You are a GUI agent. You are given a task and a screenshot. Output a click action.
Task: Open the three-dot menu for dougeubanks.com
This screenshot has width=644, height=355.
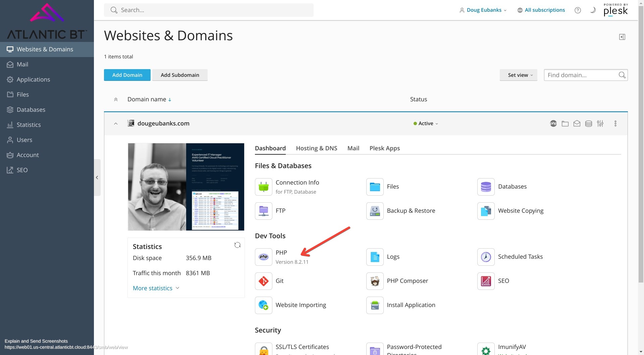615,123
